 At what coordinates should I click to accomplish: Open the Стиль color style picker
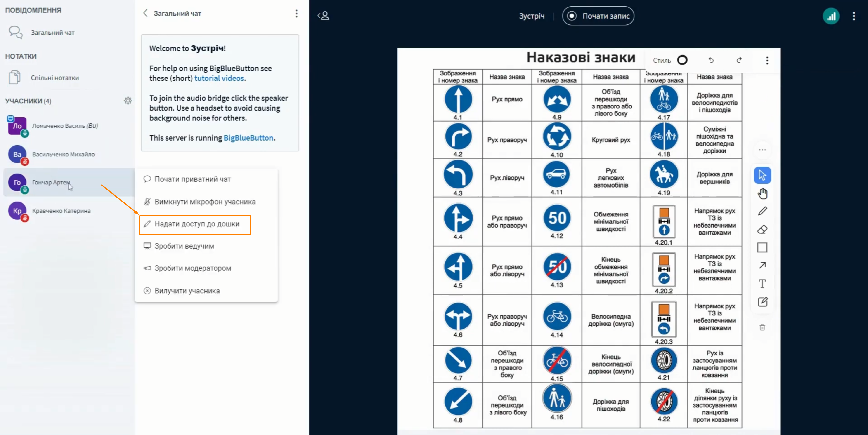pos(670,60)
